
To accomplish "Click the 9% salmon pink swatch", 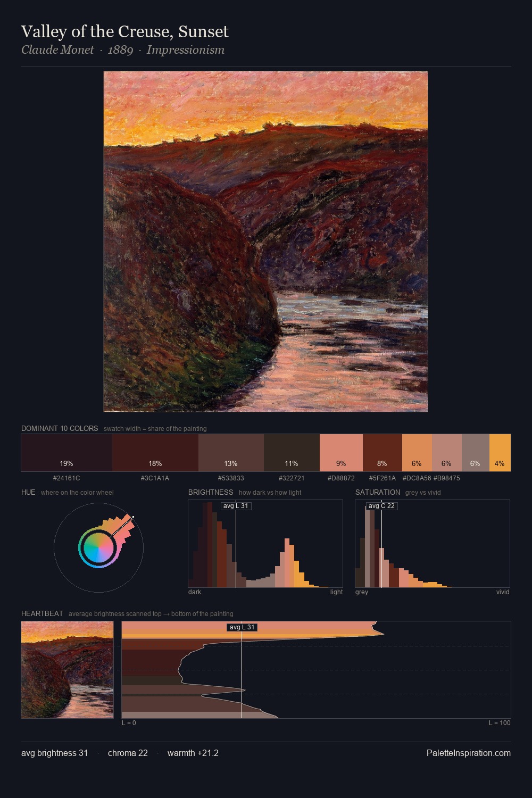I will 341,453.
